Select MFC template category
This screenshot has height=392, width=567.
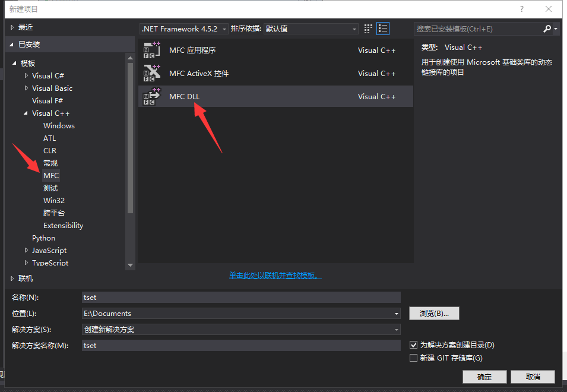pos(51,175)
